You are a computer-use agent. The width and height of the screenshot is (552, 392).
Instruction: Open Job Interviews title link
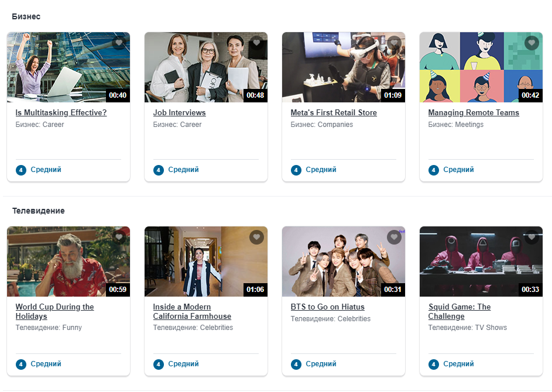179,112
